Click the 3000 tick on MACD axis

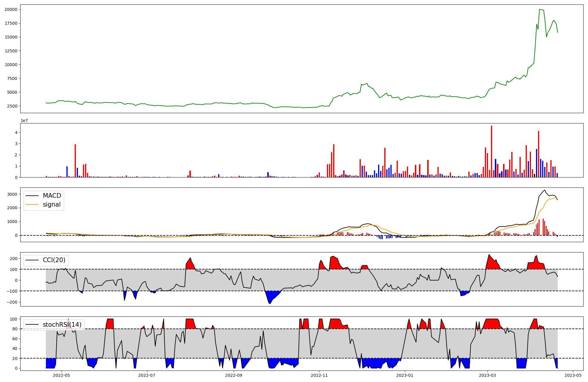12,194
